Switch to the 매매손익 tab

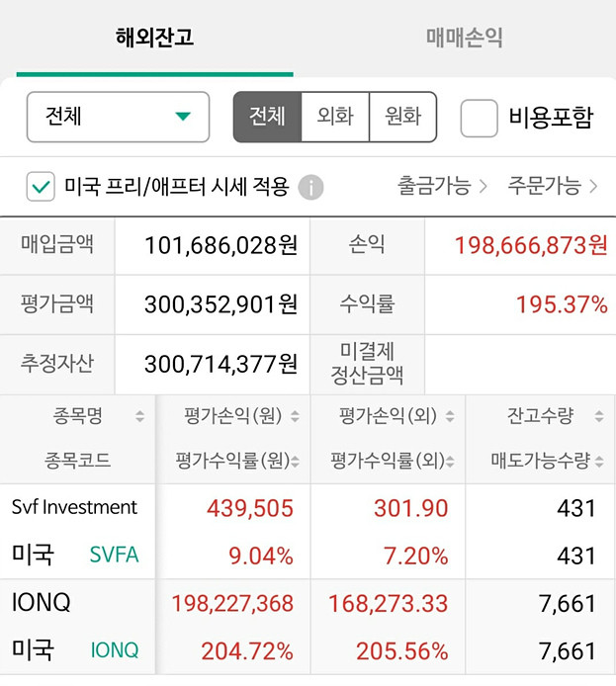[x=464, y=38]
